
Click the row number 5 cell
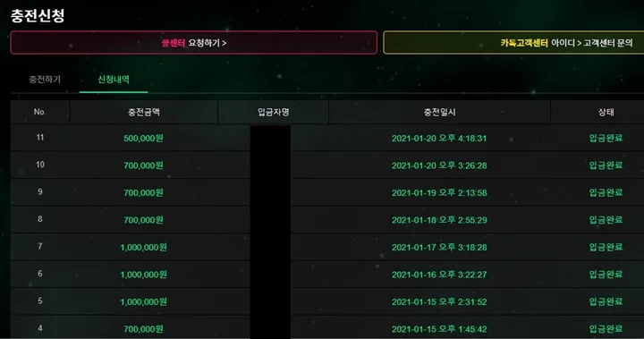point(40,301)
